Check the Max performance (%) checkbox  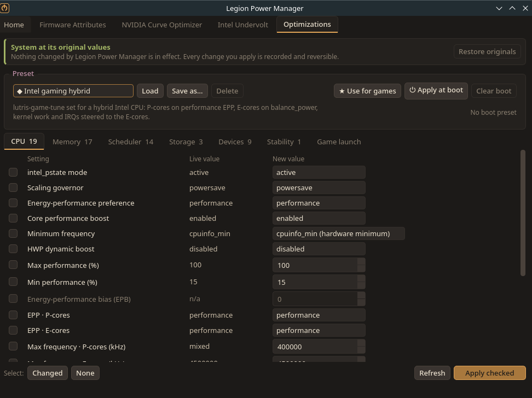(13, 265)
